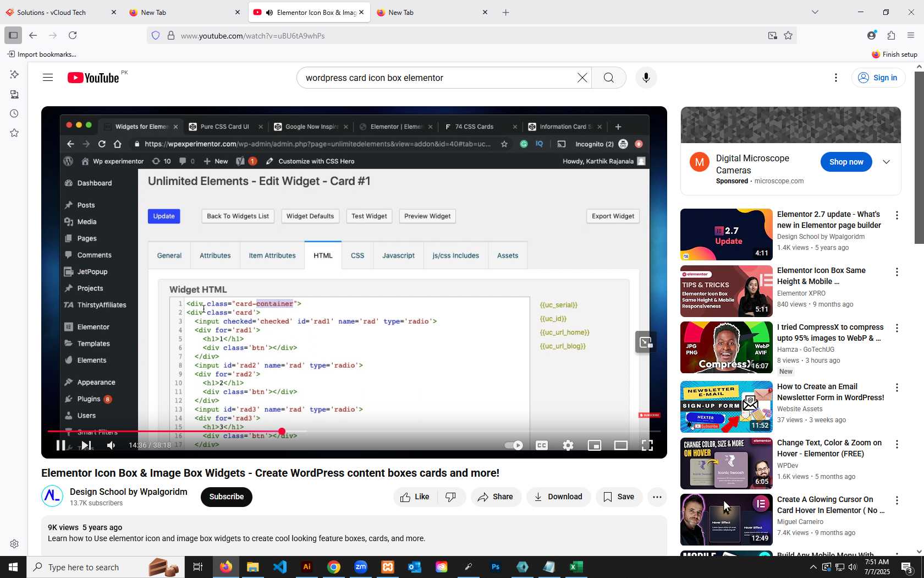924x578 pixels.
Task: Open more actions menu beside Save
Action: (x=657, y=497)
